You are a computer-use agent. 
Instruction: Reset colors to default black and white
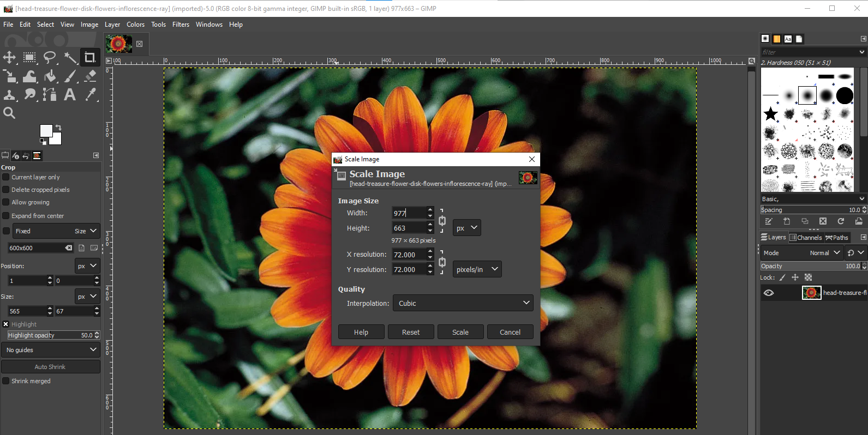point(43,142)
